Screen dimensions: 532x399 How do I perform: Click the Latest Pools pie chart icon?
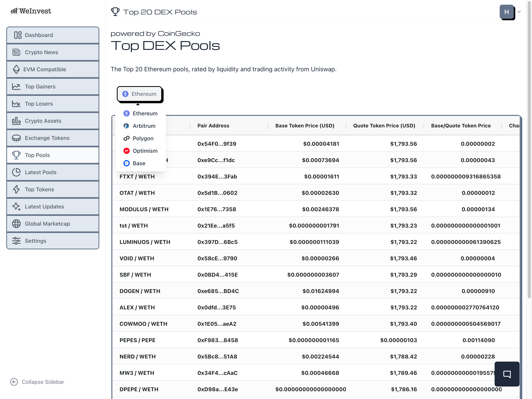(16, 172)
